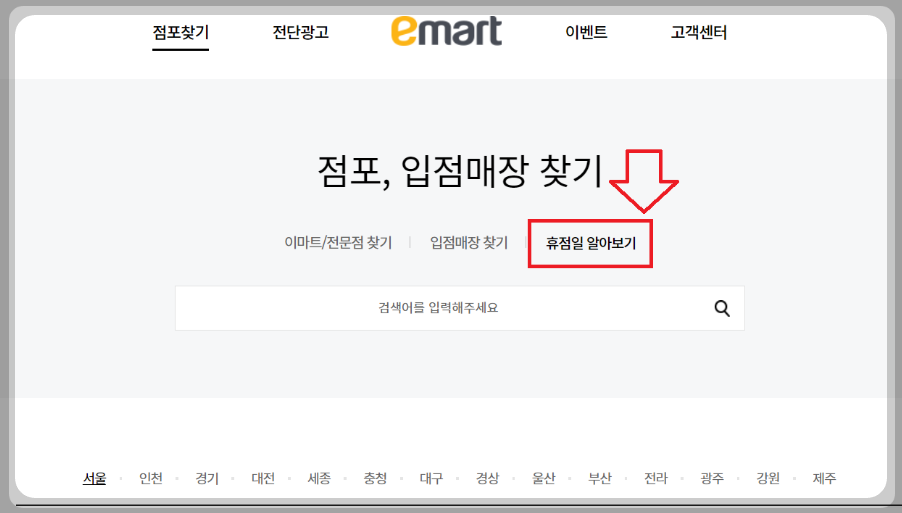Choose the 세종 region
This screenshot has width=902, height=513.
pos(319,478)
